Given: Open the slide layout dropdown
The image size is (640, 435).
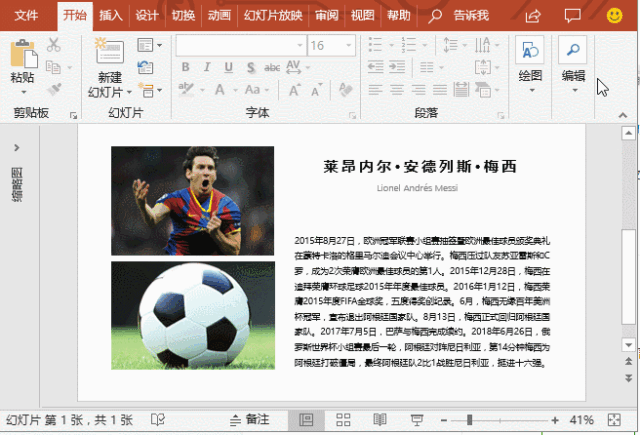Looking at the screenshot, I should (149, 45).
